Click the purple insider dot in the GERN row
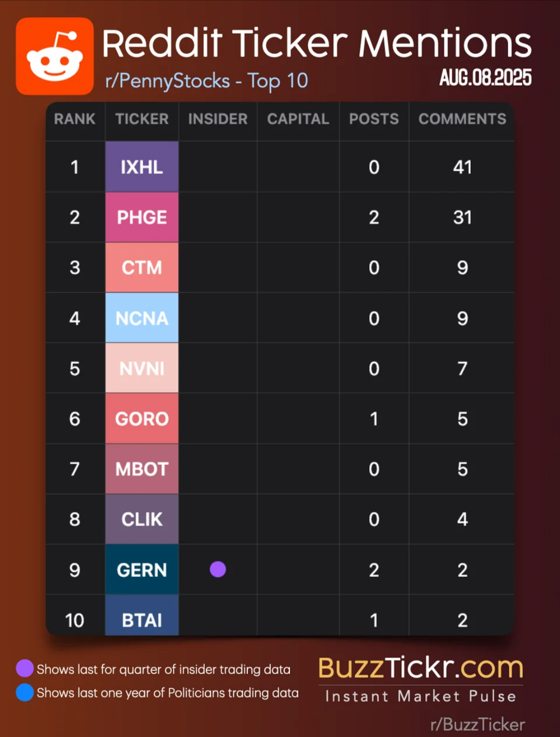Viewport: 560px width, 737px height. (218, 569)
